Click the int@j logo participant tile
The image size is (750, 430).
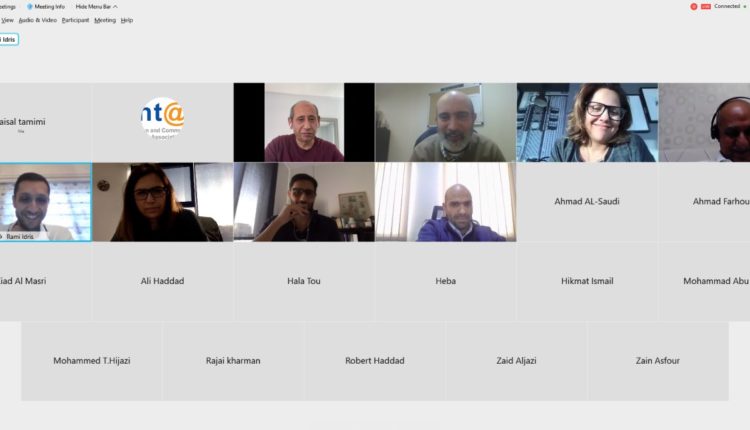[x=163, y=122]
